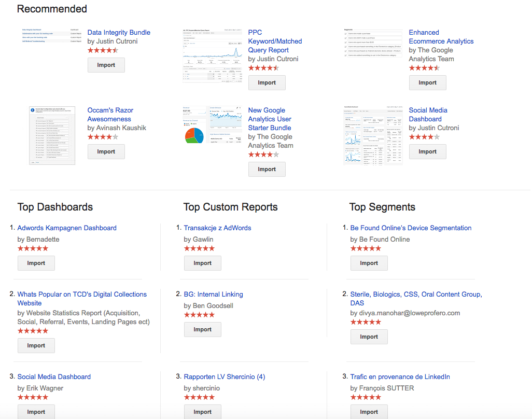Open the Transakcje z AdWords link
The width and height of the screenshot is (532, 419).
pyautogui.click(x=217, y=228)
